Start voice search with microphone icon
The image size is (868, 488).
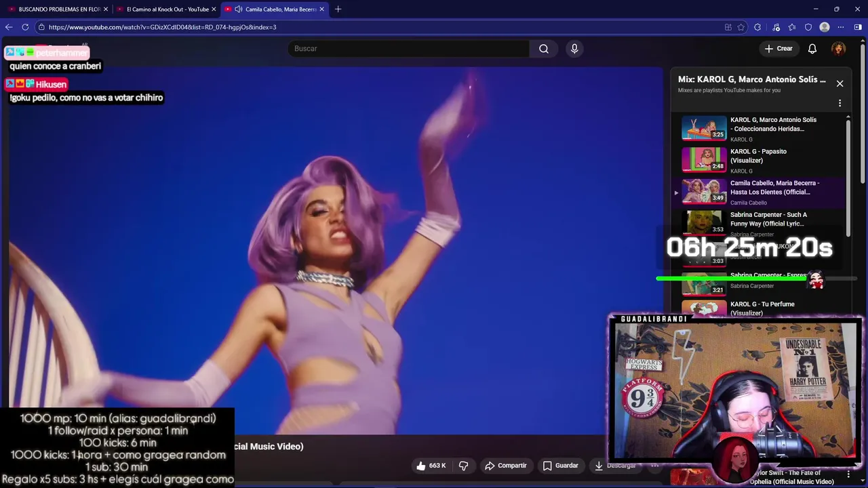pyautogui.click(x=574, y=49)
